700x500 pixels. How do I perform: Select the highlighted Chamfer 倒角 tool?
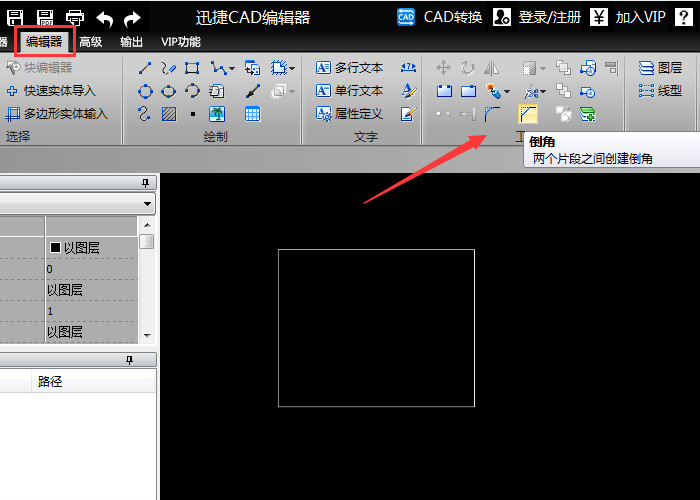pyautogui.click(x=528, y=114)
